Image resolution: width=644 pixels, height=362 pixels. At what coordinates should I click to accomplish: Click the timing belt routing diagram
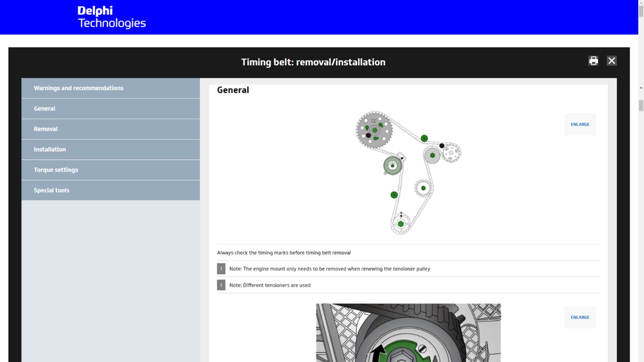tap(408, 172)
